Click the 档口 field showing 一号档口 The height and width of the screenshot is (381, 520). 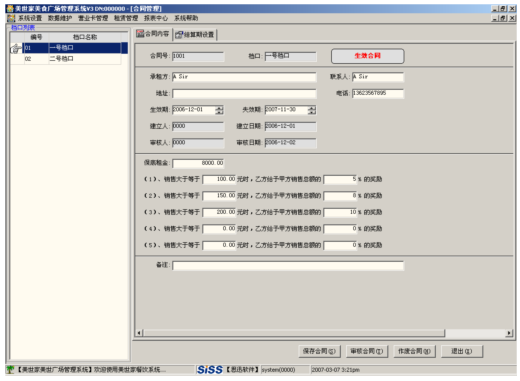point(290,56)
